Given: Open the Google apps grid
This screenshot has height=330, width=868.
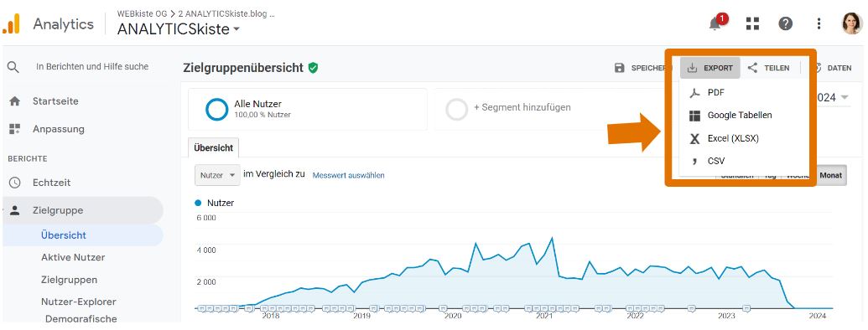Looking at the screenshot, I should pos(752,23).
